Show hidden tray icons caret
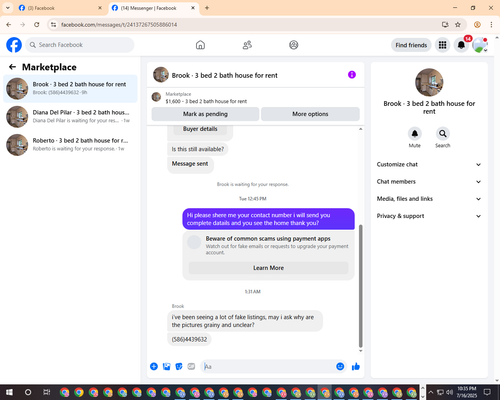Screen dimensions: 500x400 [431, 392]
